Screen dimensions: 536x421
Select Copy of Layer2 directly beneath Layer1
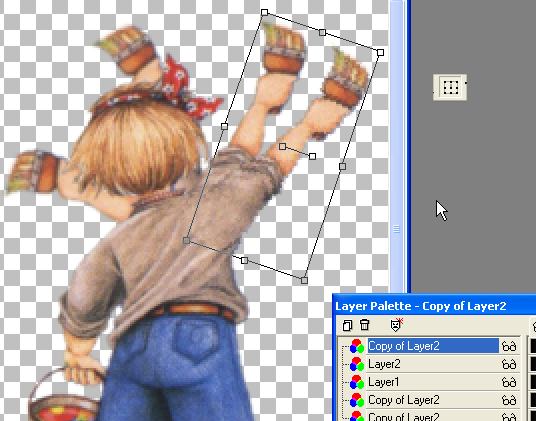404,400
